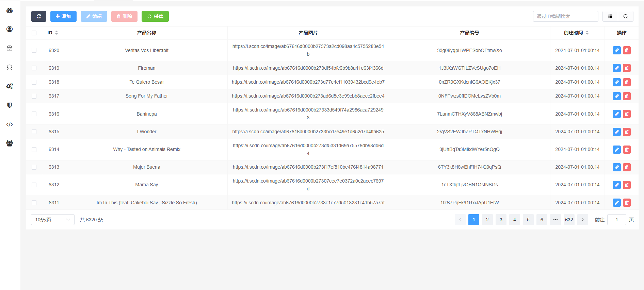Image resolution: width=644 pixels, height=290 pixels.
Task: Check the select-all header checkbox
Action: (x=34, y=33)
